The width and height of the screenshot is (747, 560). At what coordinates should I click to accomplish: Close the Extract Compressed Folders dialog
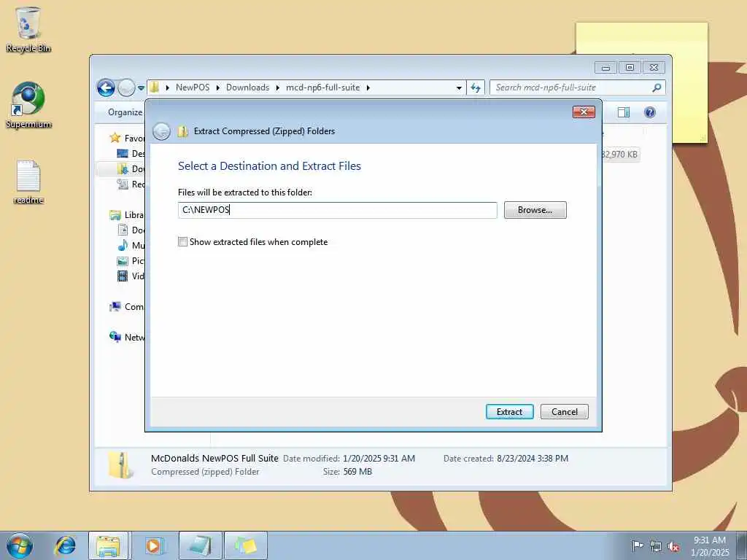tap(584, 112)
